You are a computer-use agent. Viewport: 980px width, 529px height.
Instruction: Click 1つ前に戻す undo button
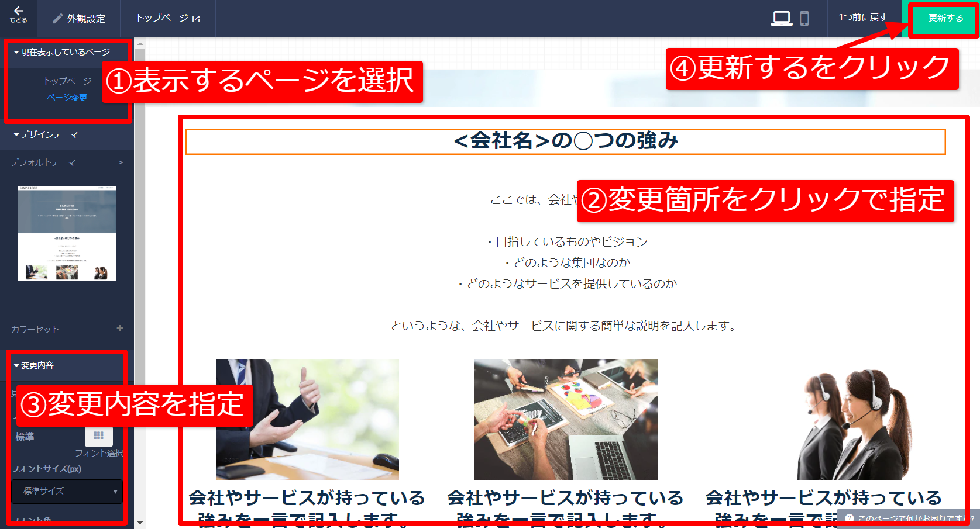click(863, 18)
